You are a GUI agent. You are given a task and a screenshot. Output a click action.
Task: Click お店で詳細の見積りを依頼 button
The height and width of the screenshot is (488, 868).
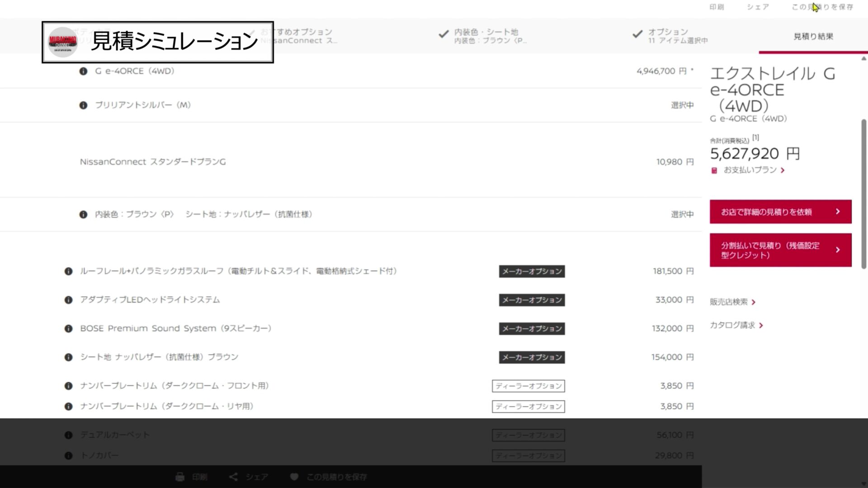(781, 211)
